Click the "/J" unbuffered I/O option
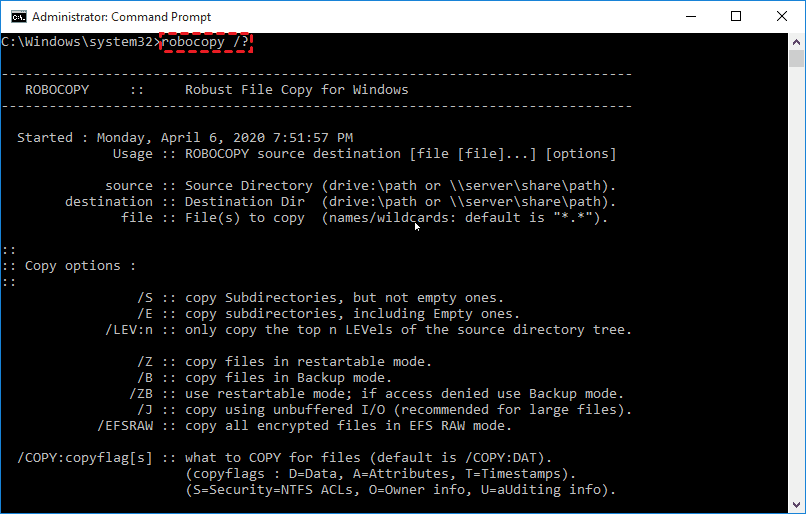The image size is (806, 514). point(145,410)
